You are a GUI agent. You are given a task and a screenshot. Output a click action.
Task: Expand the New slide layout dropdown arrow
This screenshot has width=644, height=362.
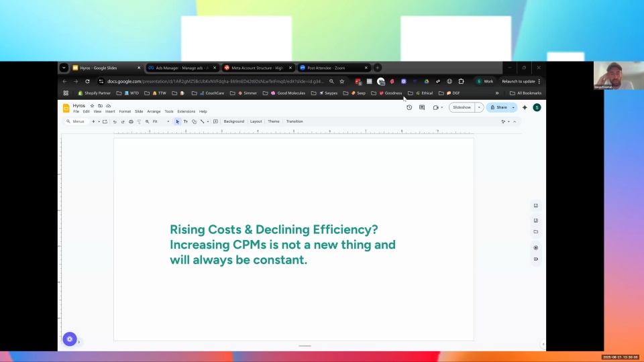[99, 121]
